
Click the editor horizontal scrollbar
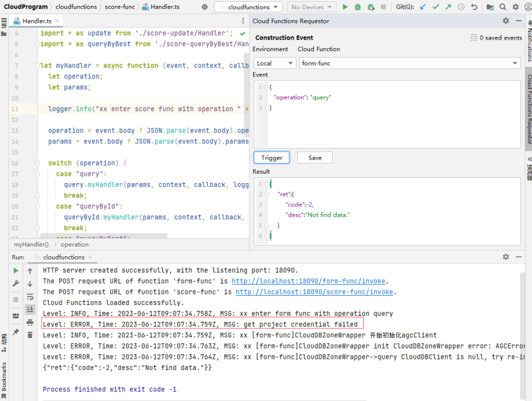click(x=104, y=236)
